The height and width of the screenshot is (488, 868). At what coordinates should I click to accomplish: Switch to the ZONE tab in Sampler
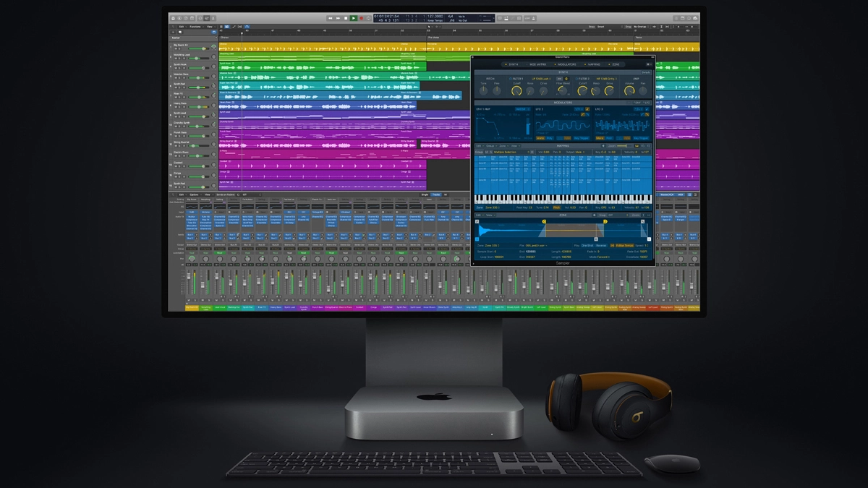pos(616,64)
